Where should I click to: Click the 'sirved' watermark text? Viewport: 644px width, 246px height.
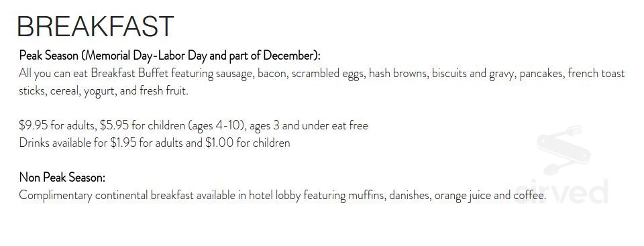(561, 192)
